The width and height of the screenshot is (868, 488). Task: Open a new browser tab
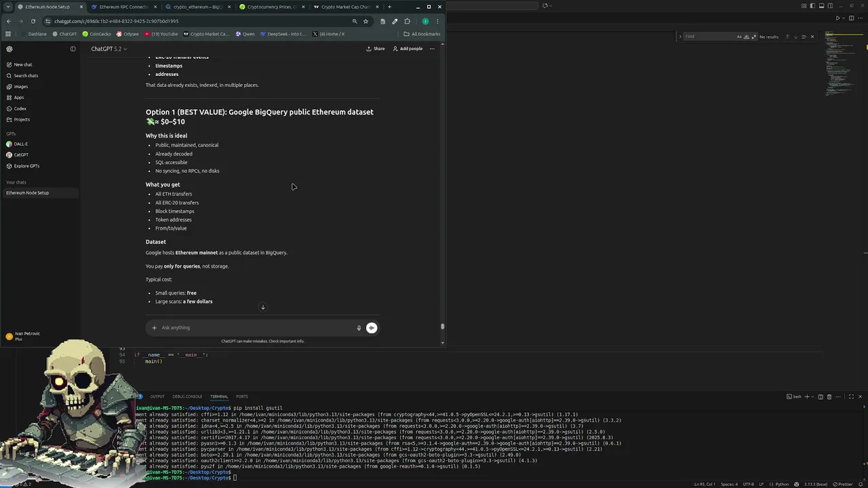pyautogui.click(x=389, y=7)
